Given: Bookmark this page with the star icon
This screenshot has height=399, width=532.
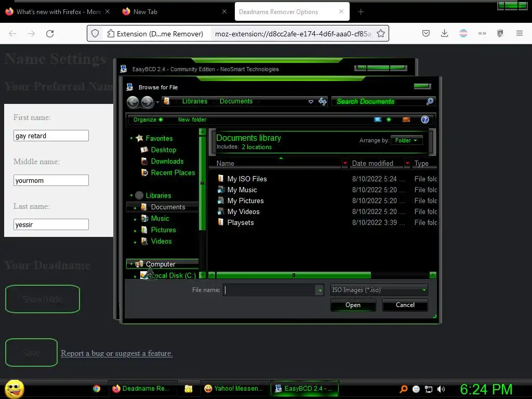Looking at the screenshot, I should point(381,34).
